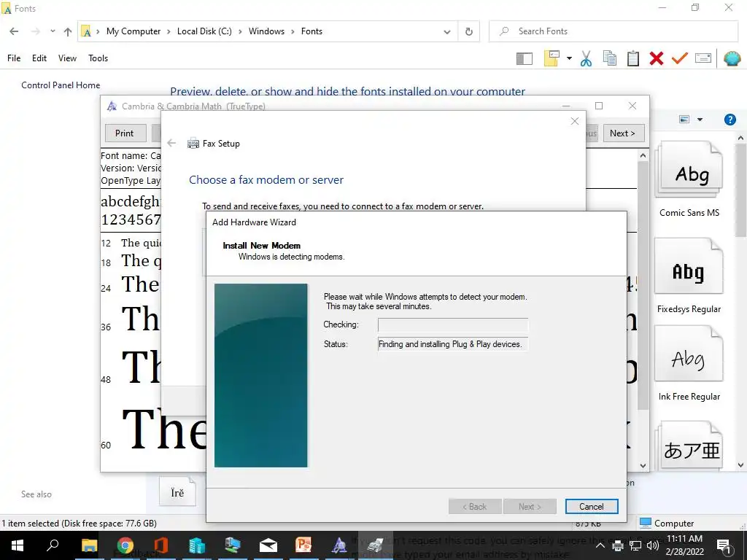Screen dimensions: 747x560
Task: Expand the dropdown arrow beside folder options icon
Action: click(569, 58)
